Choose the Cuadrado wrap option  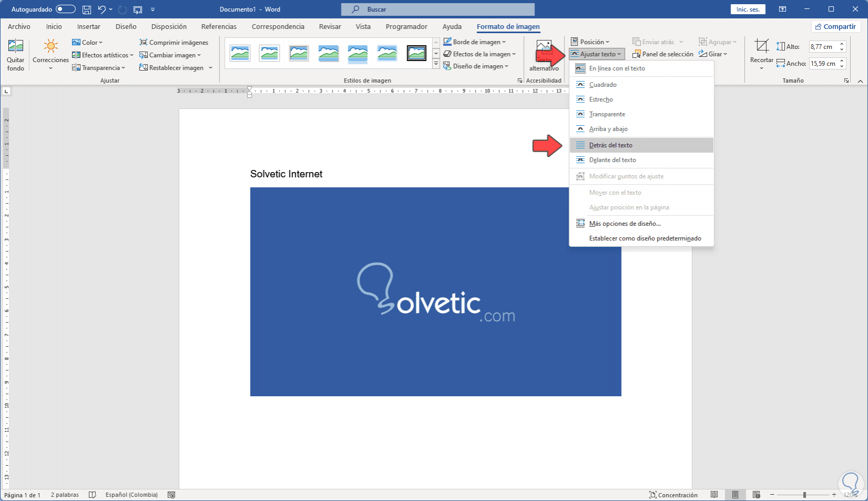(641, 85)
